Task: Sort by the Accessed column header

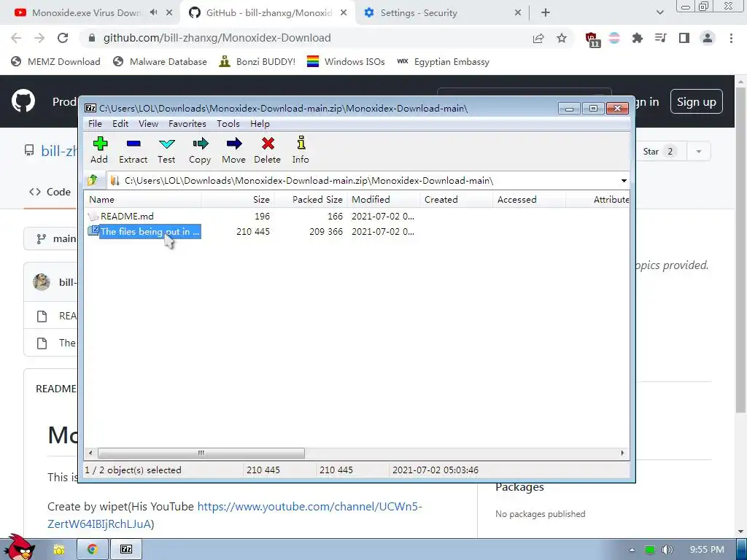Action: coord(530,200)
